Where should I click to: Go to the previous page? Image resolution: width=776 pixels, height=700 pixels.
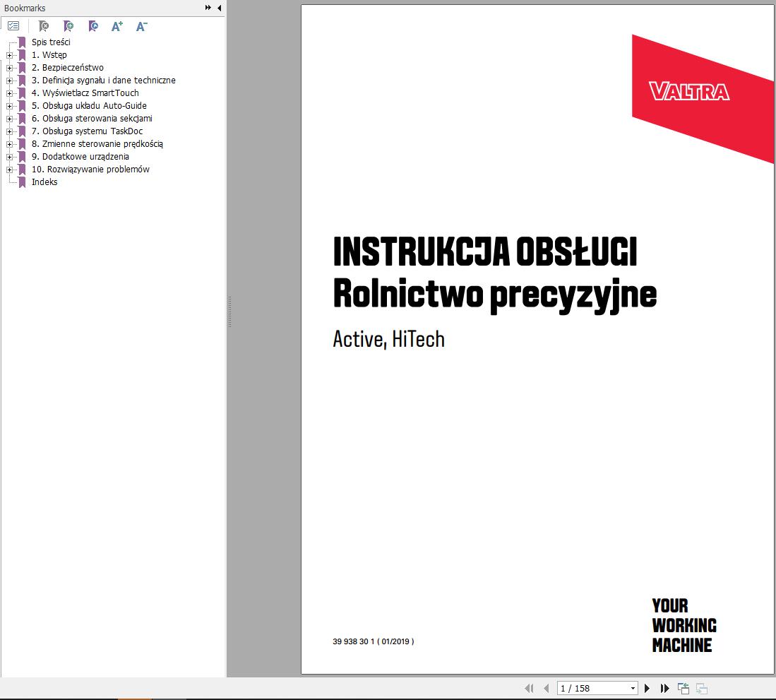pos(547,688)
